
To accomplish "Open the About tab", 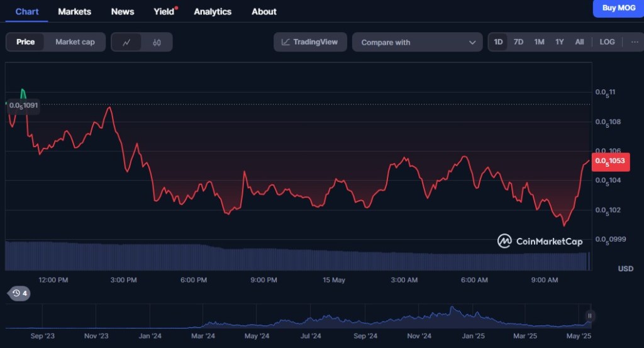I will pyautogui.click(x=264, y=11).
